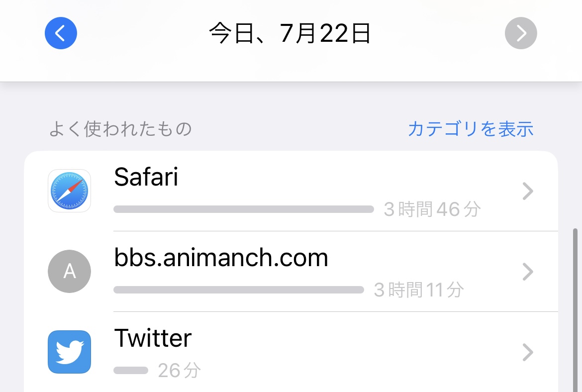Tap the Twitter bird icon
The height and width of the screenshot is (392, 582).
[x=69, y=352]
